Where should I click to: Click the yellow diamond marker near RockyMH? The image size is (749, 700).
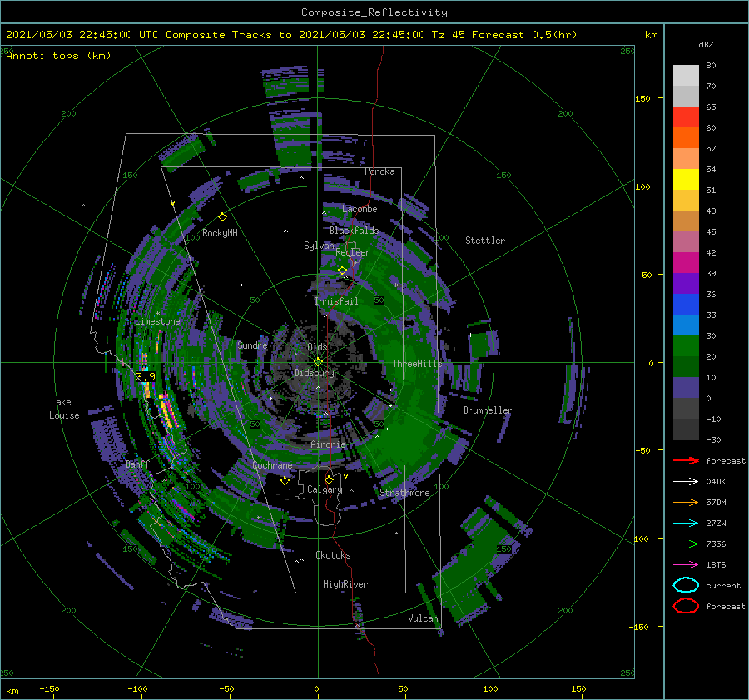click(x=222, y=217)
